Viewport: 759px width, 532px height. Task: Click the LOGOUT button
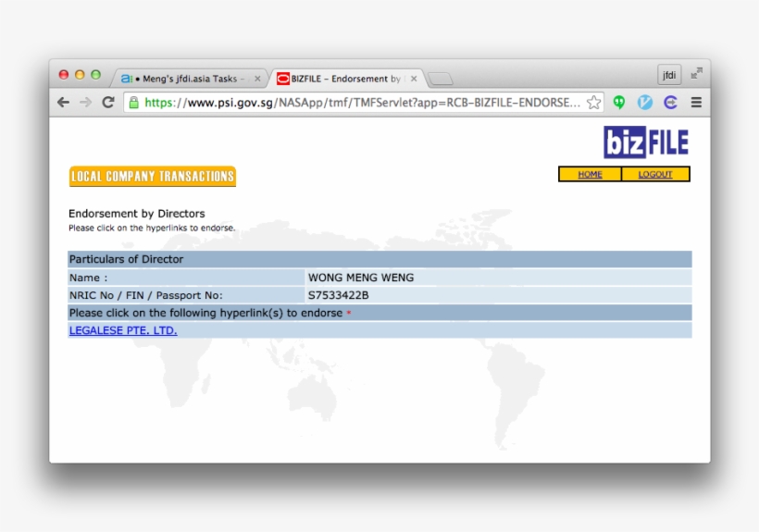655,174
